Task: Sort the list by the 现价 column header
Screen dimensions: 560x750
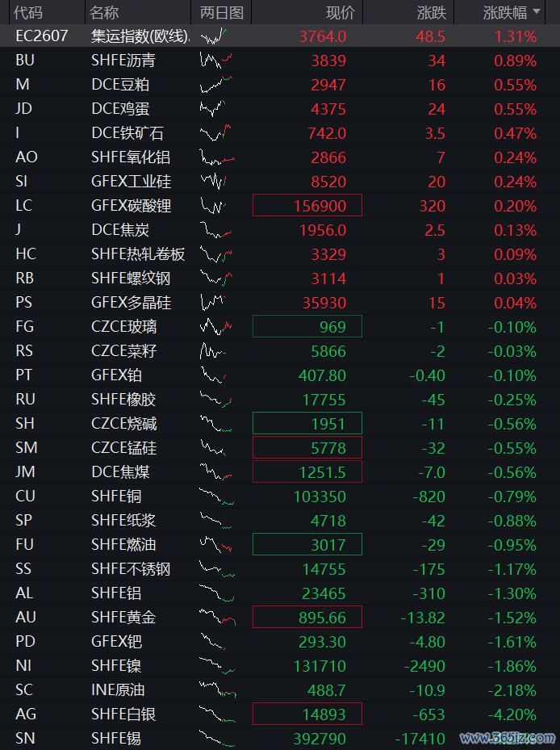Action: click(x=340, y=12)
